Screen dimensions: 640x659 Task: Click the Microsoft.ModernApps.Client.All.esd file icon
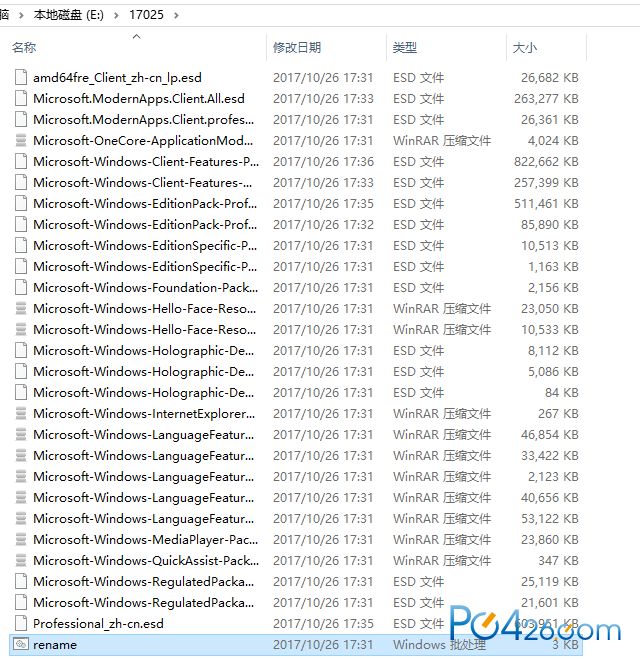[x=21, y=98]
